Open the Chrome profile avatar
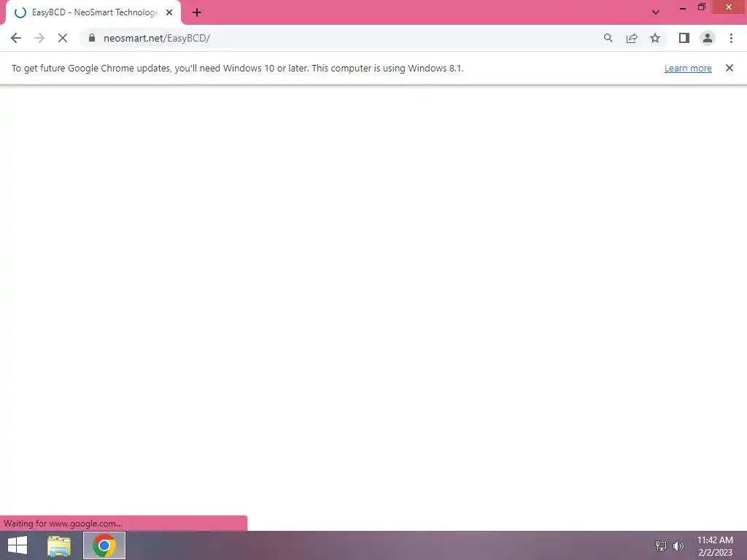 click(x=708, y=38)
